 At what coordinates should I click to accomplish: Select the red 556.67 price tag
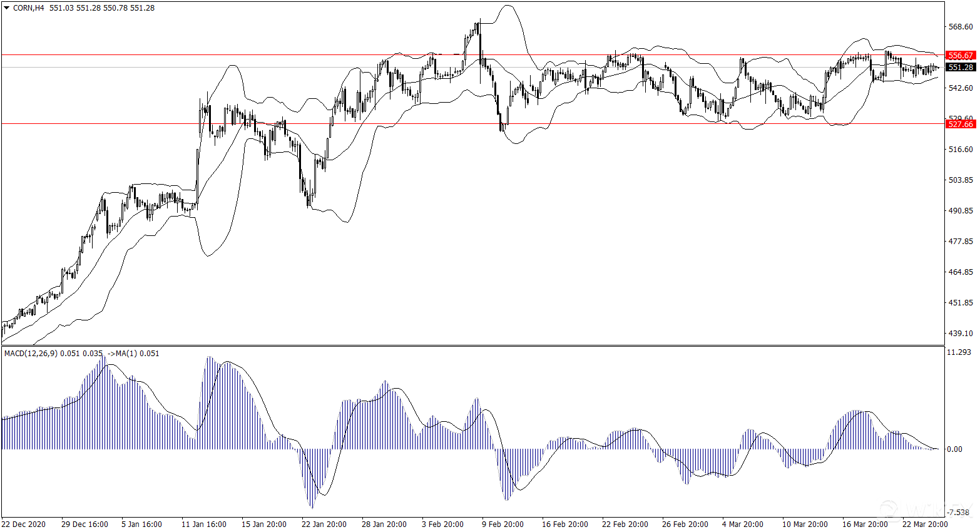(x=961, y=56)
